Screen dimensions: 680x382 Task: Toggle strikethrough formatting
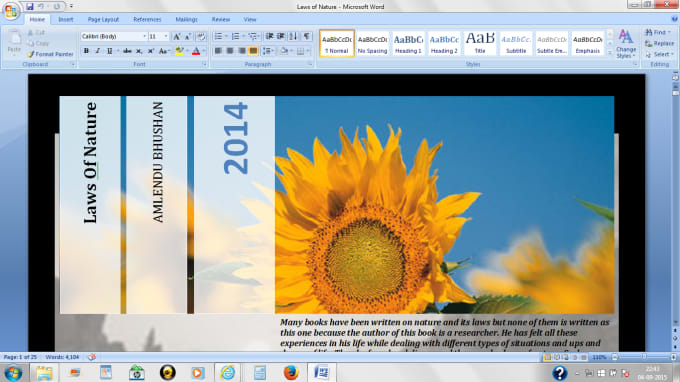pos(127,51)
